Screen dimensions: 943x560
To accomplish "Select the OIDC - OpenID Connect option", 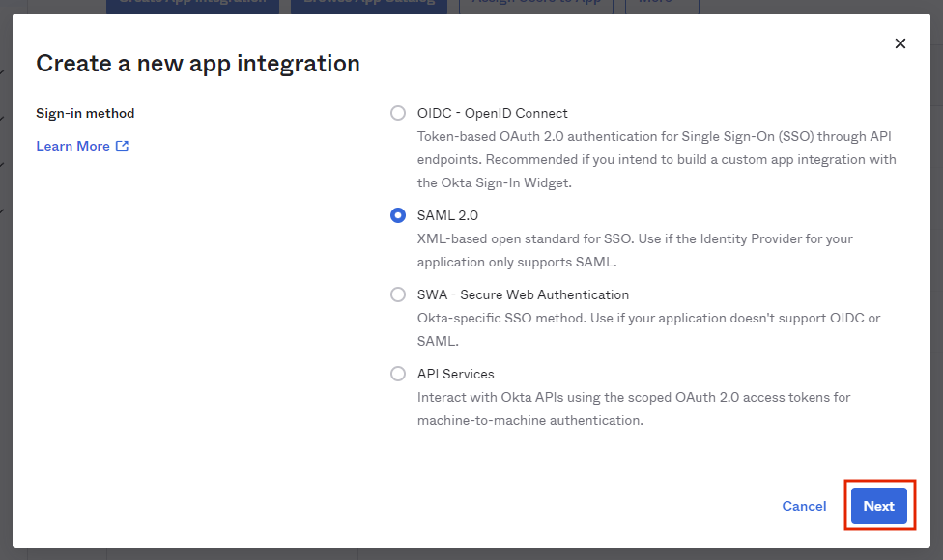I will pyautogui.click(x=397, y=113).
